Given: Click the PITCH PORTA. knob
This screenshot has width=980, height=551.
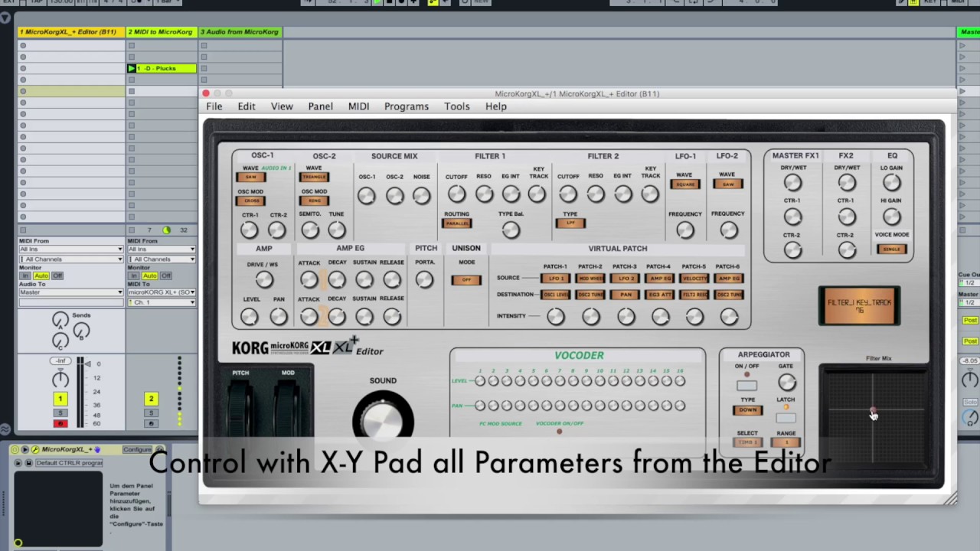Looking at the screenshot, I should [x=424, y=280].
